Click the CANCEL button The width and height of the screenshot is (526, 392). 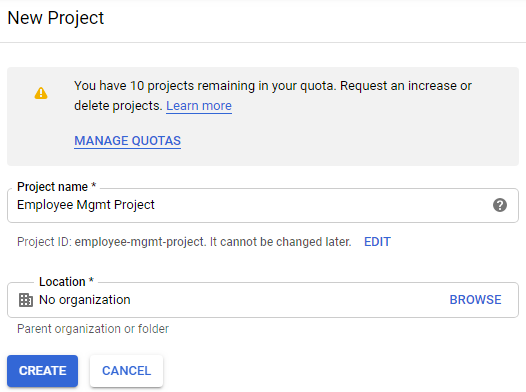pos(126,371)
